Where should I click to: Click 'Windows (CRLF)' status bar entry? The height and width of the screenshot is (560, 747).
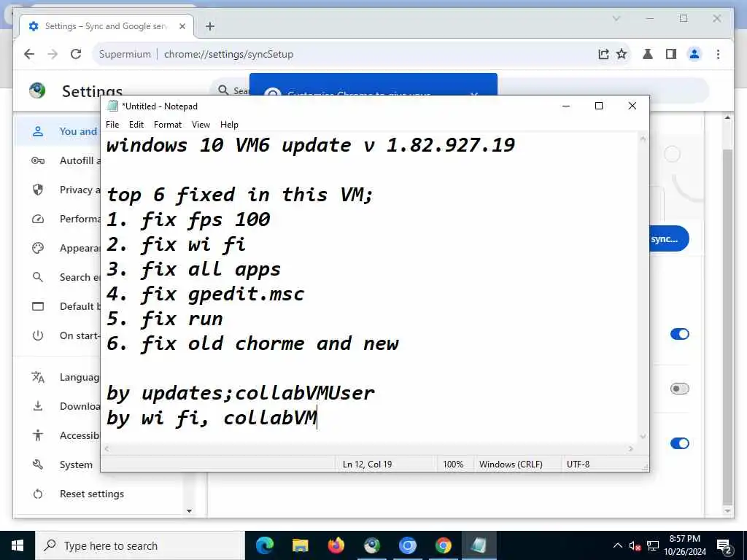click(511, 464)
